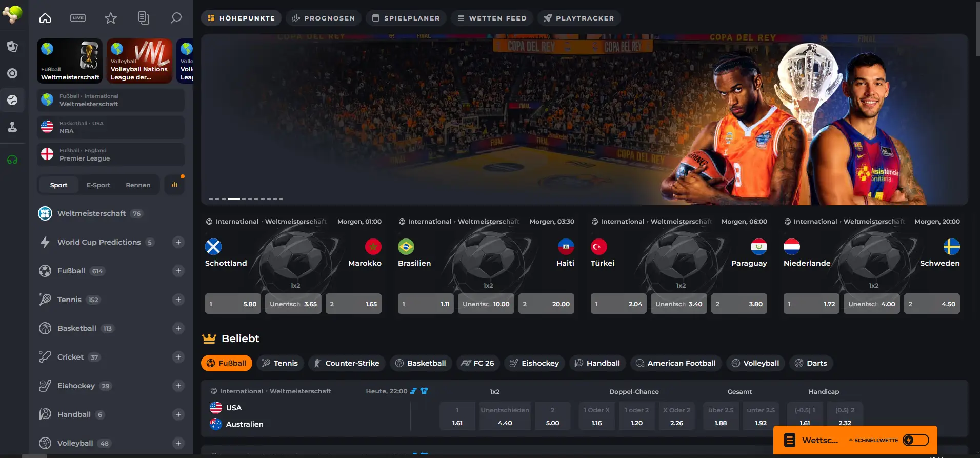Open the green headset support icon
The image size is (980, 458).
click(x=12, y=160)
